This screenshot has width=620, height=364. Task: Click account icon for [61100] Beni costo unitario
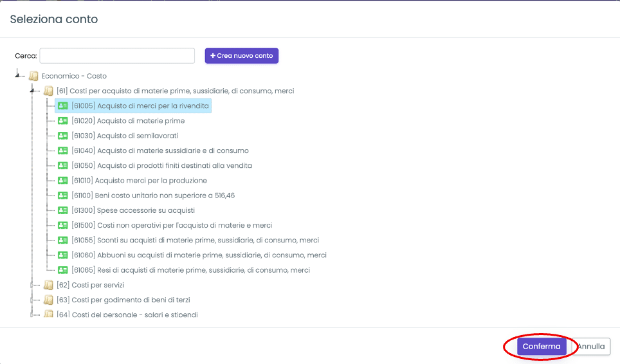[62, 196]
